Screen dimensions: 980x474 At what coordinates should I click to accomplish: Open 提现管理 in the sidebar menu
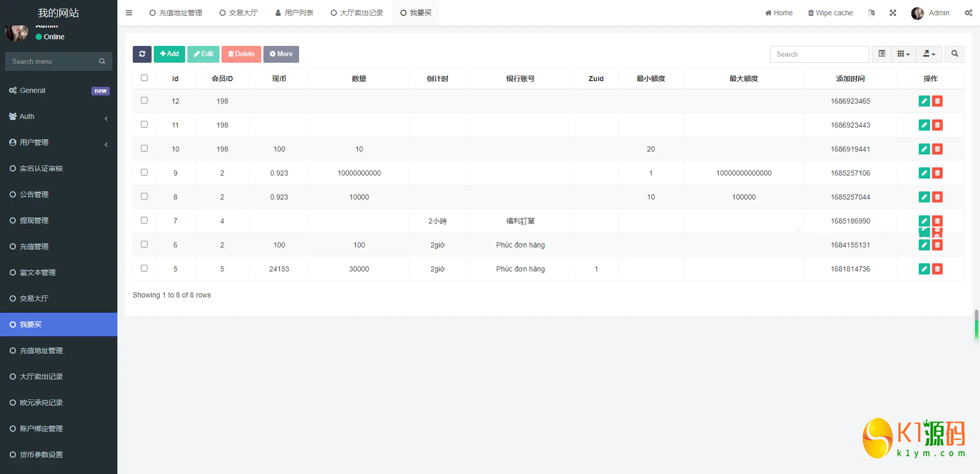coord(34,220)
